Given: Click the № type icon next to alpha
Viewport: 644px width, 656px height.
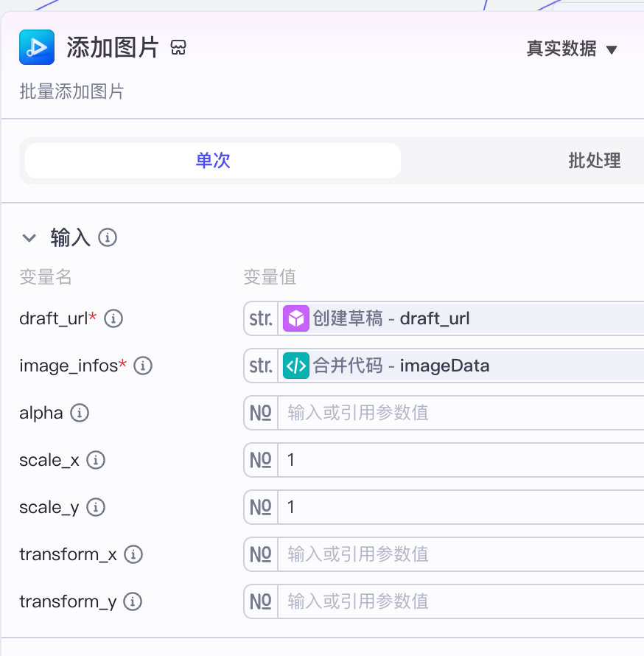Looking at the screenshot, I should [260, 413].
